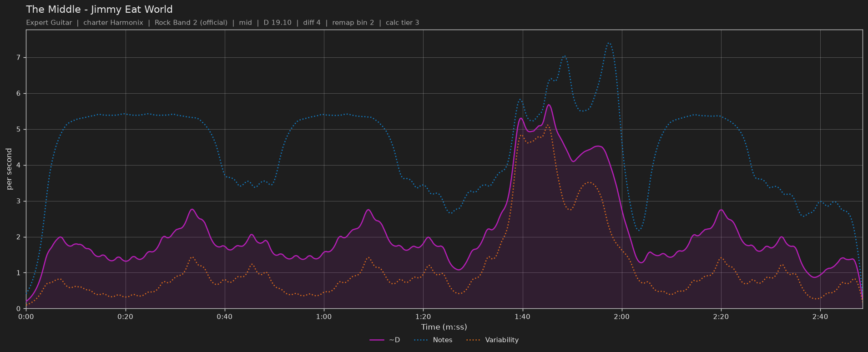
Task: Click the 2:00 tick on the time axis
Action: (622, 317)
